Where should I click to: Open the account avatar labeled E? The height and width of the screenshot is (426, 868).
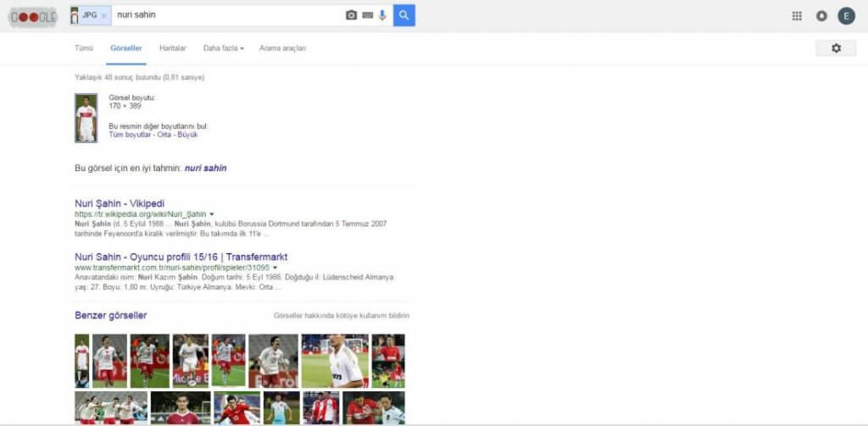[846, 16]
